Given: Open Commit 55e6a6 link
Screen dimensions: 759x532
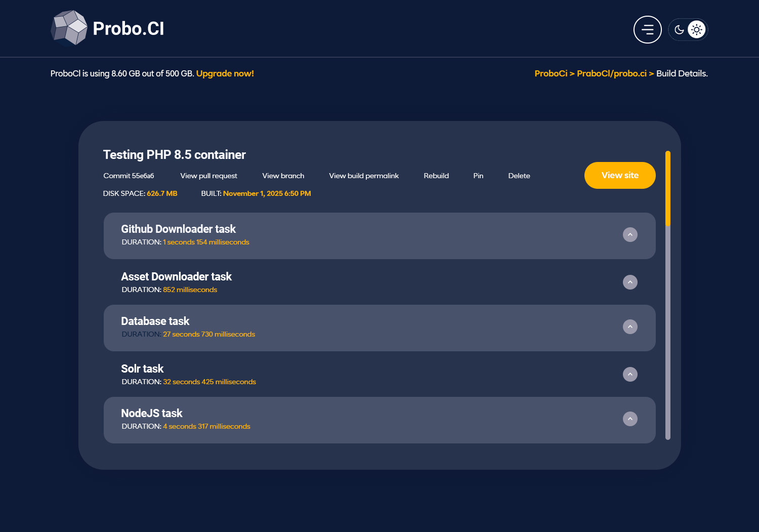Looking at the screenshot, I should [x=129, y=176].
